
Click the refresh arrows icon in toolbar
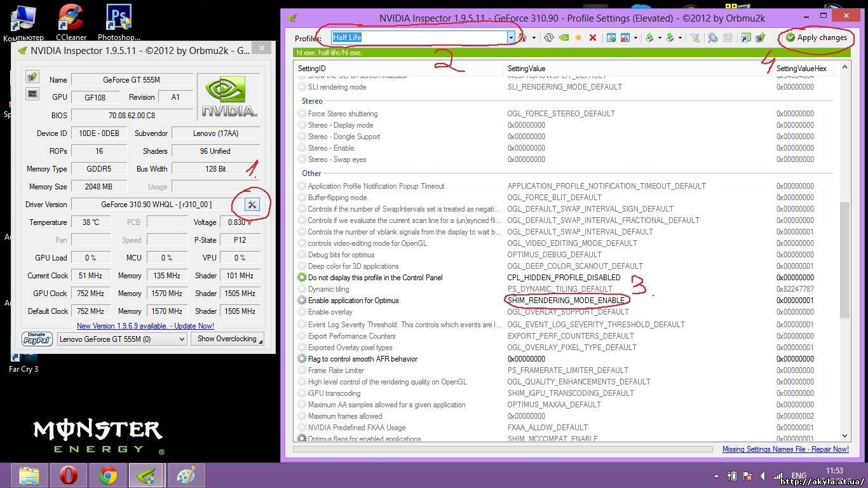coord(549,38)
